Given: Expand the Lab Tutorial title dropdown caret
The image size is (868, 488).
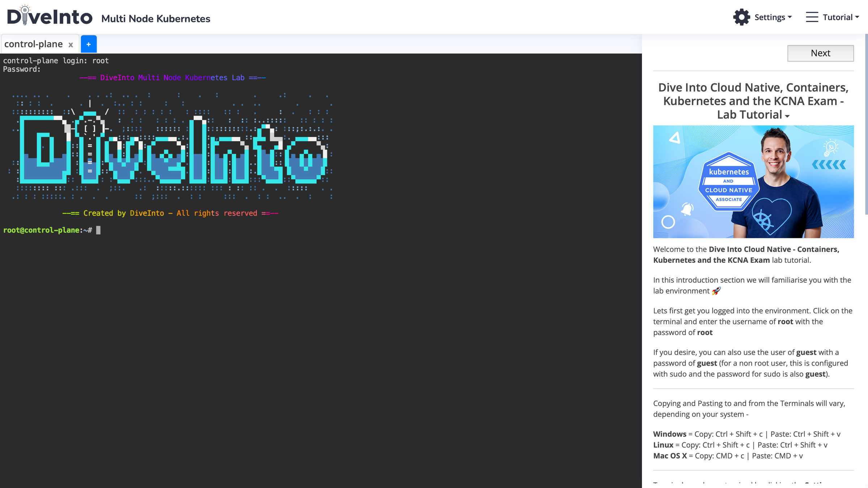Looking at the screenshot, I should 787,116.
